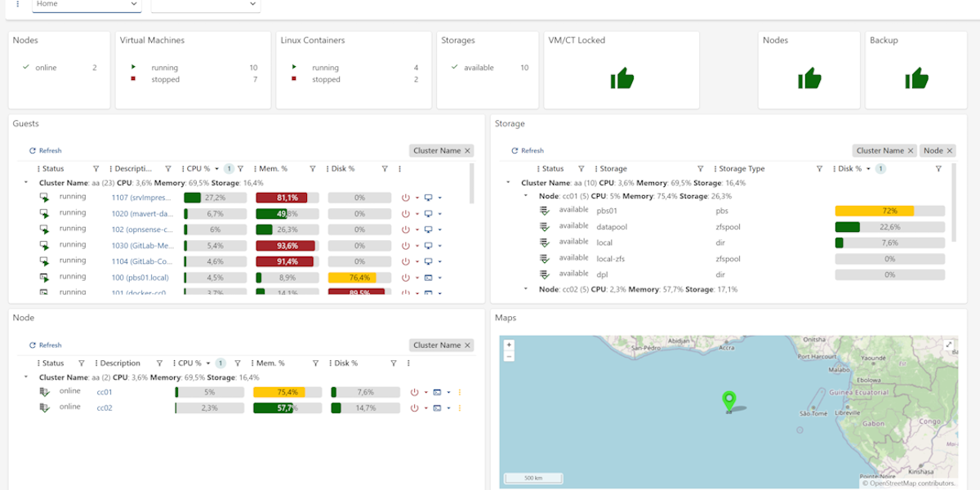
Task: Toggle fullscreen on the map
Action: (x=949, y=345)
